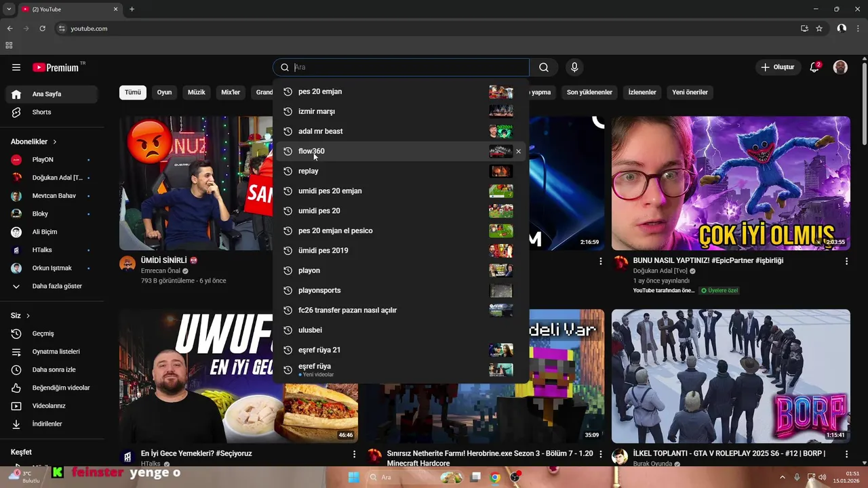This screenshot has width=868, height=488.
Task: Select the Son yüklenenler chip
Action: click(589, 92)
